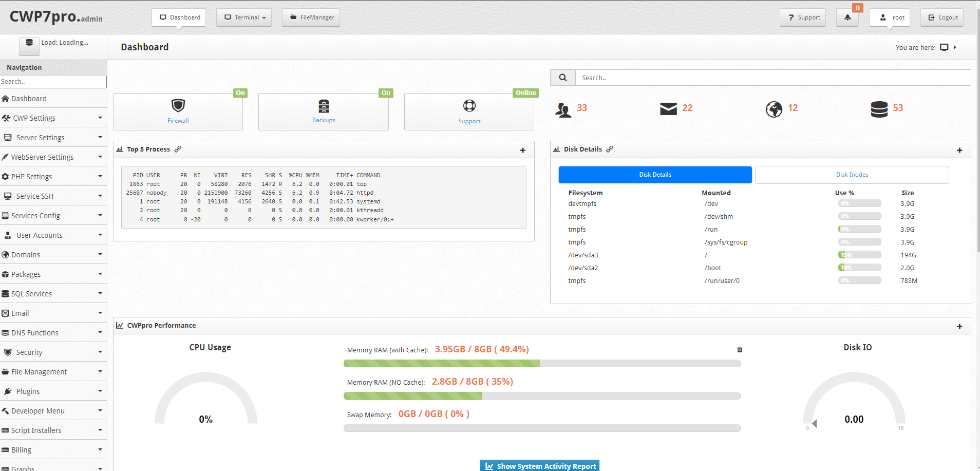Click the root user button

pyautogui.click(x=890, y=17)
